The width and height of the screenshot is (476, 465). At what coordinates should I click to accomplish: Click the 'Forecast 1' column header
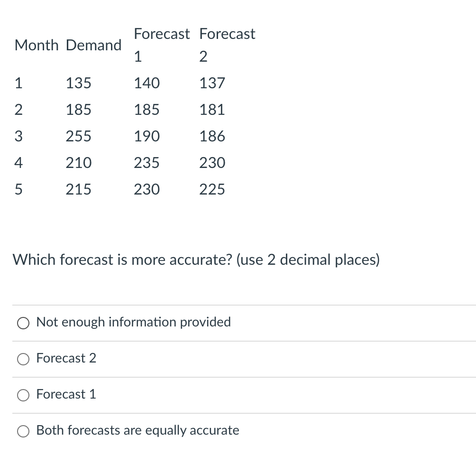(162, 45)
